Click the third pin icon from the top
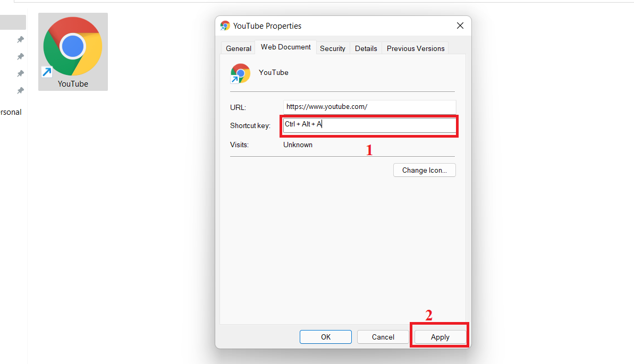Viewport: 634px width, 364px height. pos(20,73)
